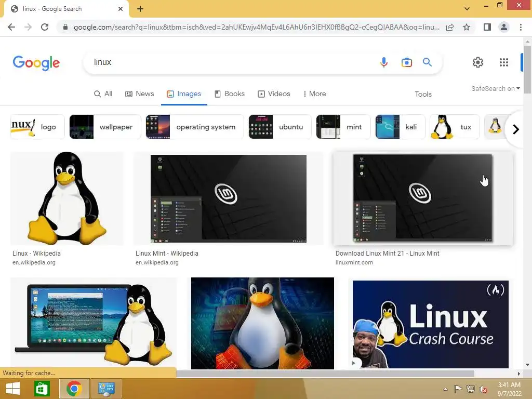The height and width of the screenshot is (399, 532).
Task: Click linuxmint.com source text
Action: coord(354,262)
